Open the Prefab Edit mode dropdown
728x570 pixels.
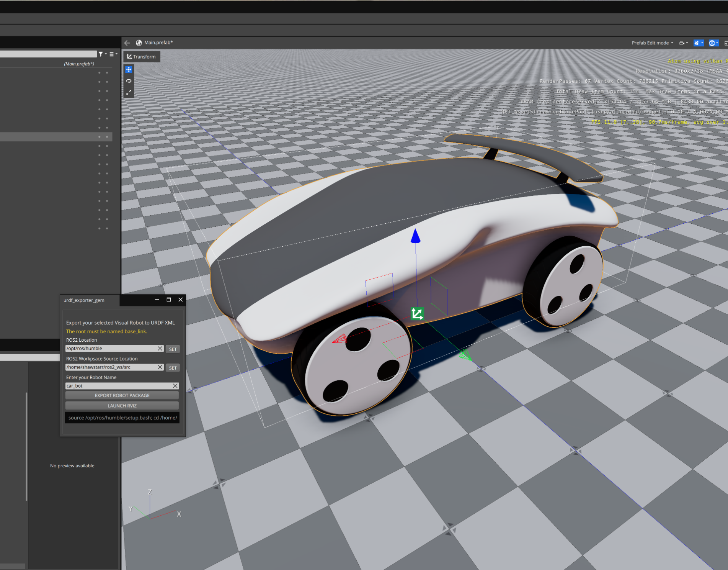pos(652,43)
